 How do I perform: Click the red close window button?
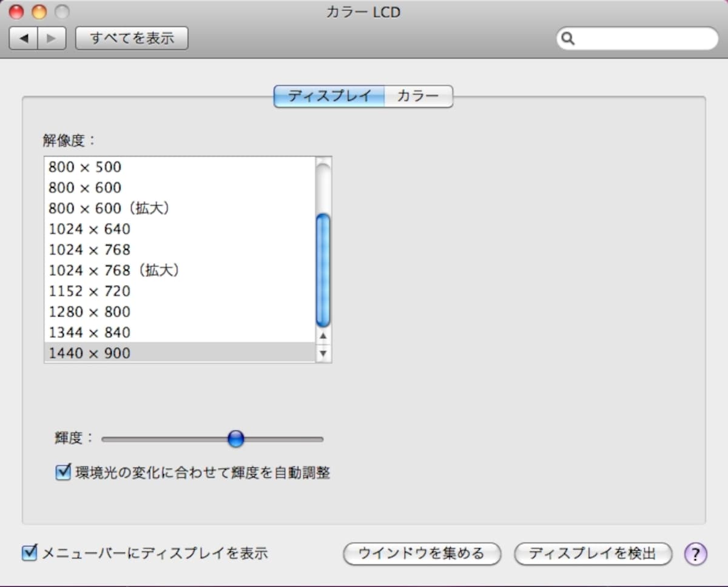(16, 12)
